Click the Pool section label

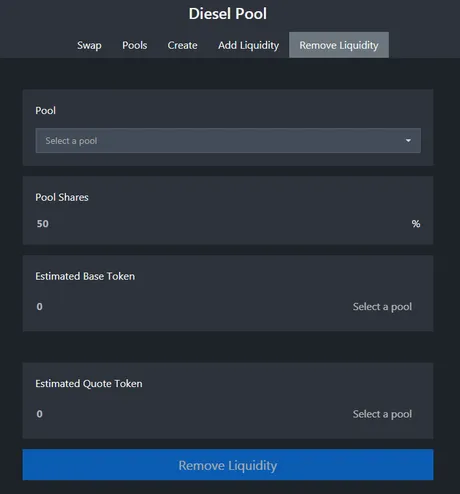[x=46, y=110]
